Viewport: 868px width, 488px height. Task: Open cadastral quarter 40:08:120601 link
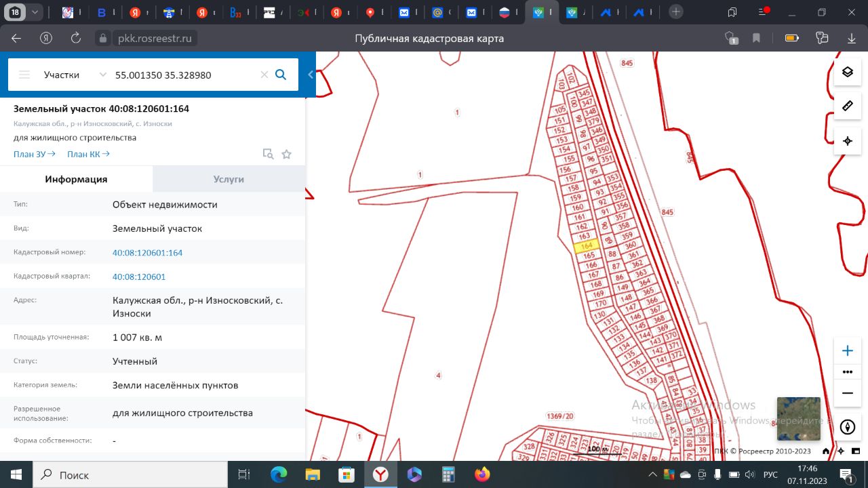pyautogui.click(x=139, y=277)
